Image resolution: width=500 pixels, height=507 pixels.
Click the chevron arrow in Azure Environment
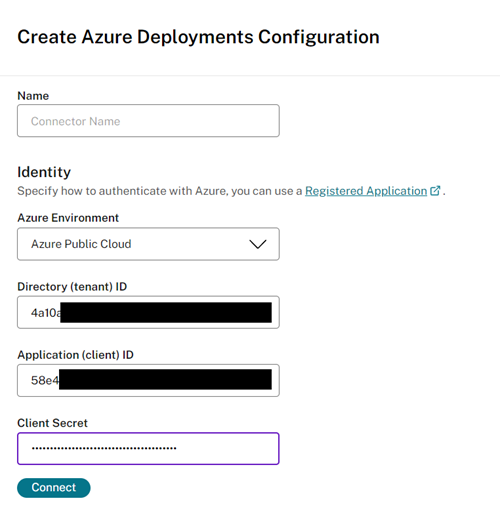pyautogui.click(x=258, y=244)
